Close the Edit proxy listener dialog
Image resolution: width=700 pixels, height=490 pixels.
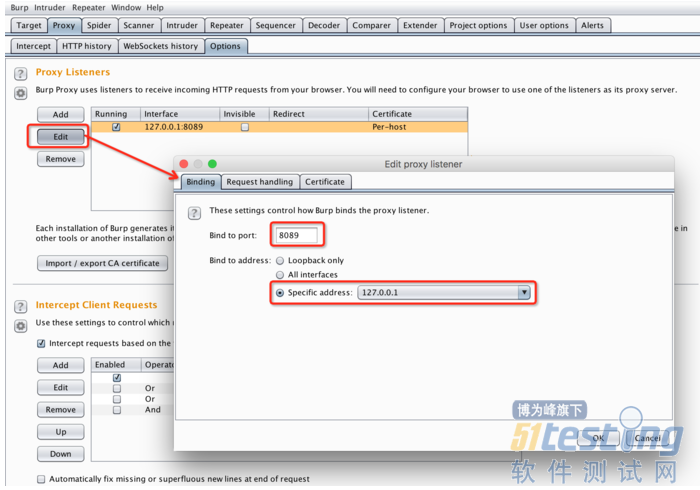tap(184, 164)
